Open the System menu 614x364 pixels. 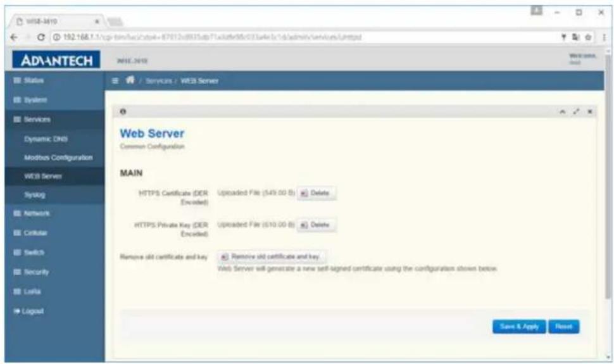tap(54, 100)
